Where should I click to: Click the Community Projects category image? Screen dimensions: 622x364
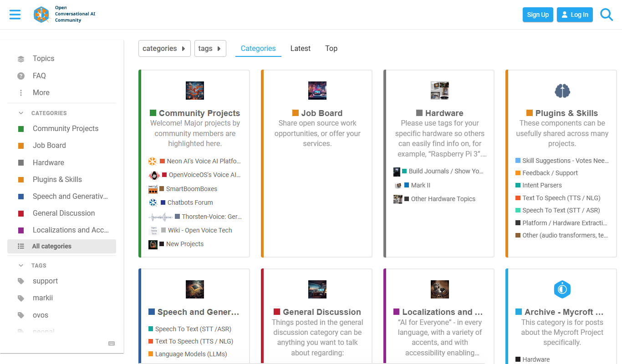point(195,91)
